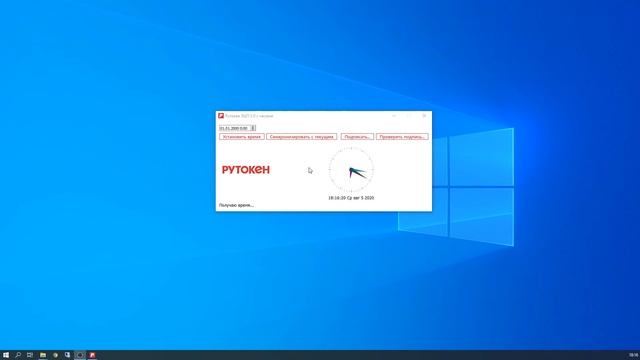
Task: Open taskbar Search magnifier
Action: click(18, 355)
